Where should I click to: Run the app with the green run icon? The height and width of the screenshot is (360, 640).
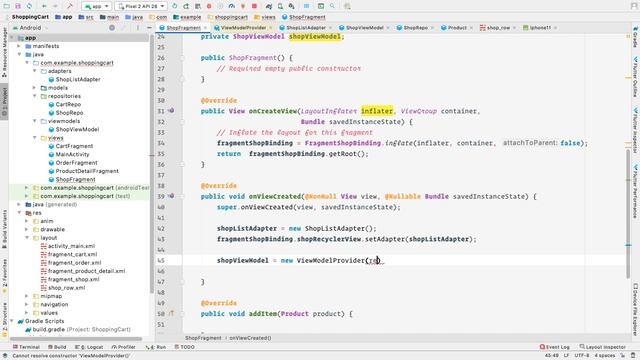point(175,6)
